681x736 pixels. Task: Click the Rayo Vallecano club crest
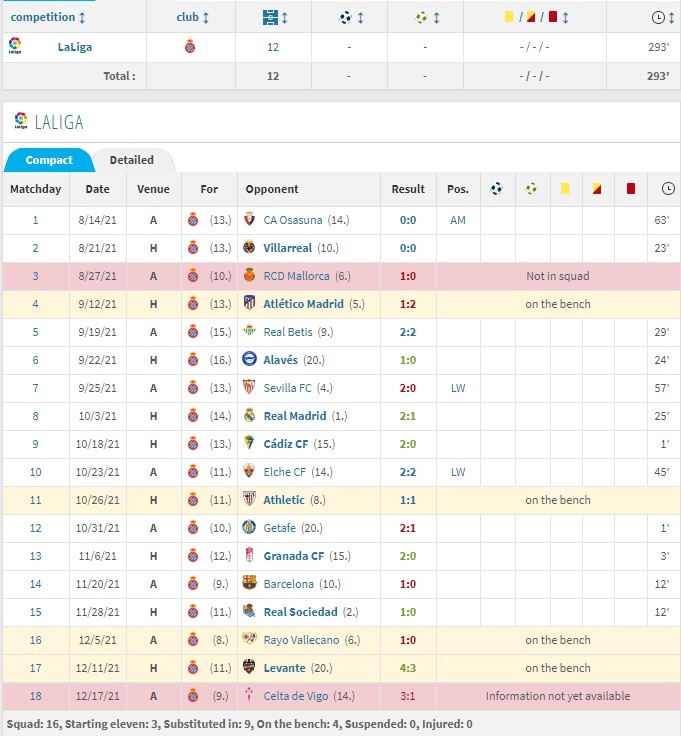(249, 639)
